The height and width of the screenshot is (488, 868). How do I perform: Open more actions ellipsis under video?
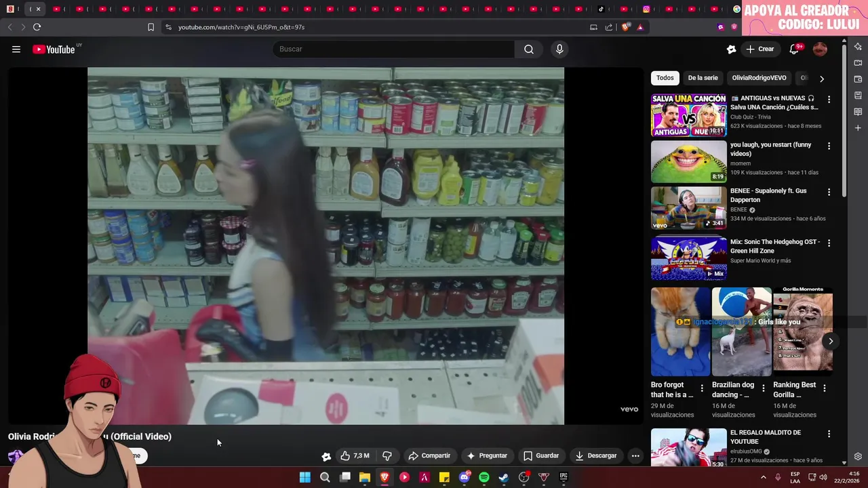[x=635, y=455]
